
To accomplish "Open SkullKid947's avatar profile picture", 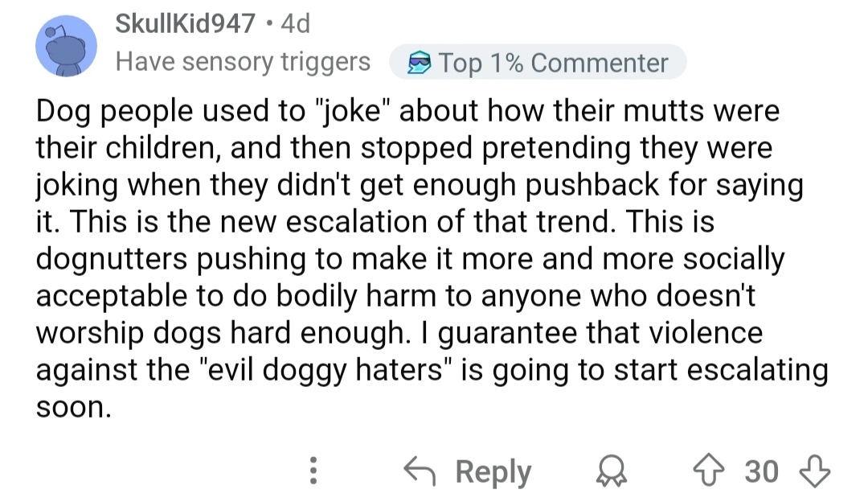I will pos(66,48).
